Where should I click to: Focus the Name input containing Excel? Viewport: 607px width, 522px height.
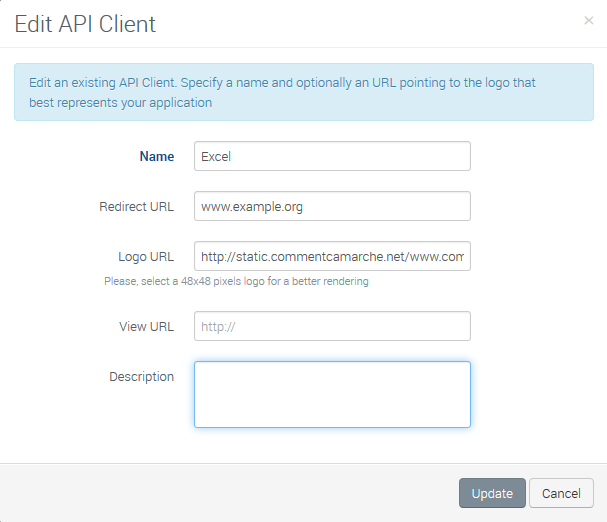click(332, 156)
